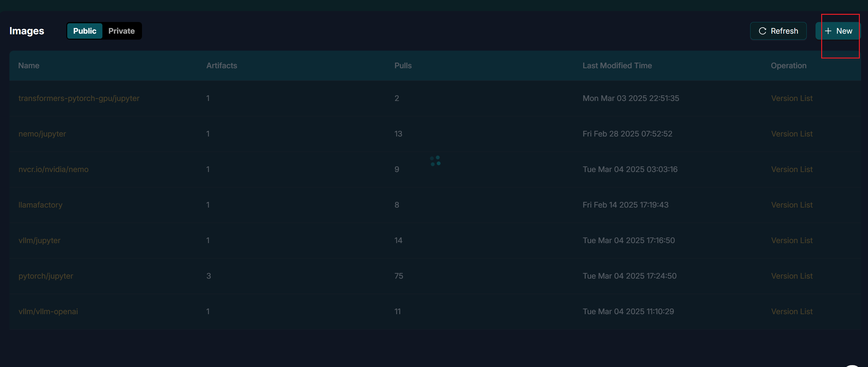Click the Last Modified Time column header
Screen dimensions: 868x367
pyautogui.click(x=617, y=66)
